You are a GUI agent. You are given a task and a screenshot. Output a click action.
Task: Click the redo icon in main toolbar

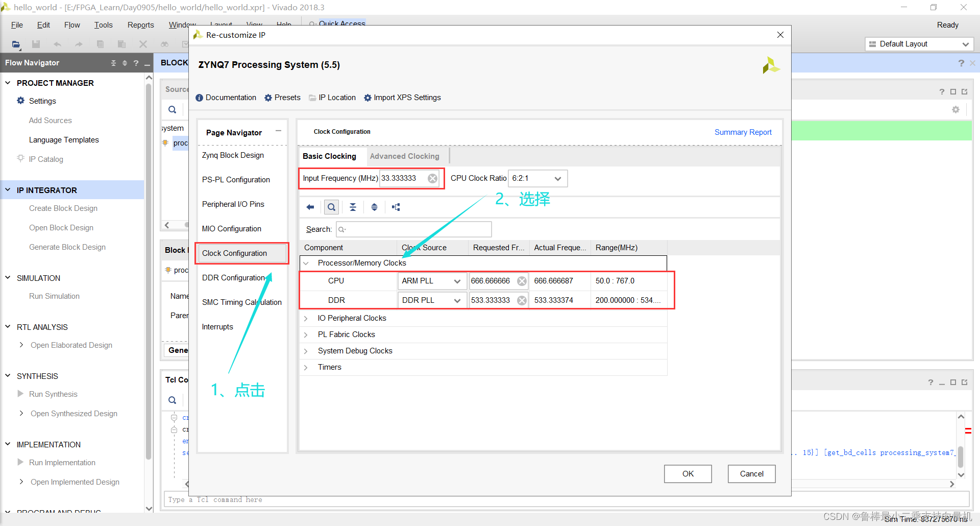coord(79,44)
